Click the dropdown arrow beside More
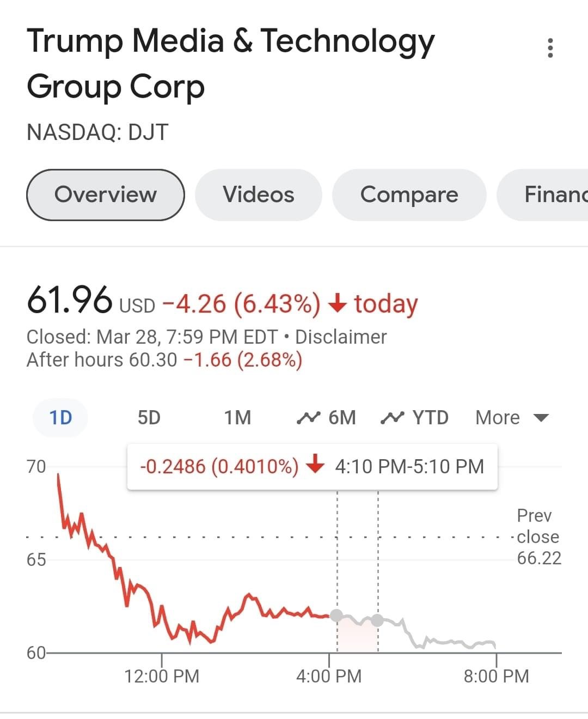This screenshot has height=719, width=588. click(x=541, y=418)
